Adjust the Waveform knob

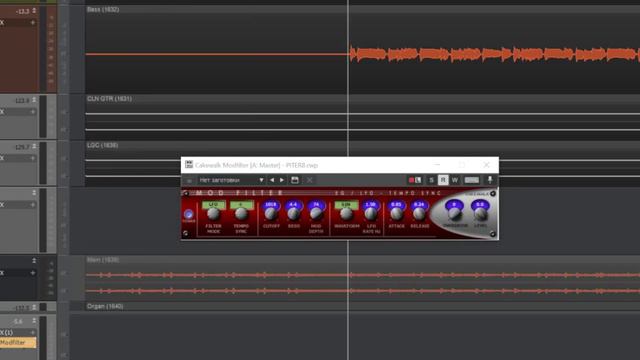click(346, 214)
